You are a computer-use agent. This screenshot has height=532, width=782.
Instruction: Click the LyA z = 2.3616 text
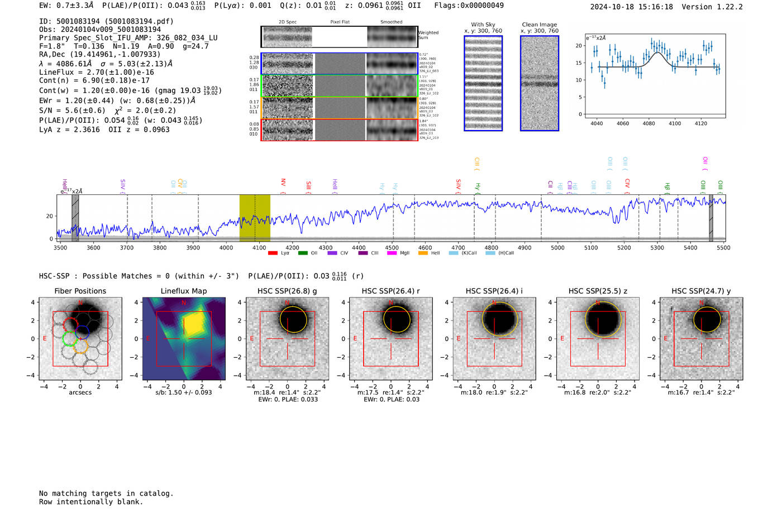point(69,130)
